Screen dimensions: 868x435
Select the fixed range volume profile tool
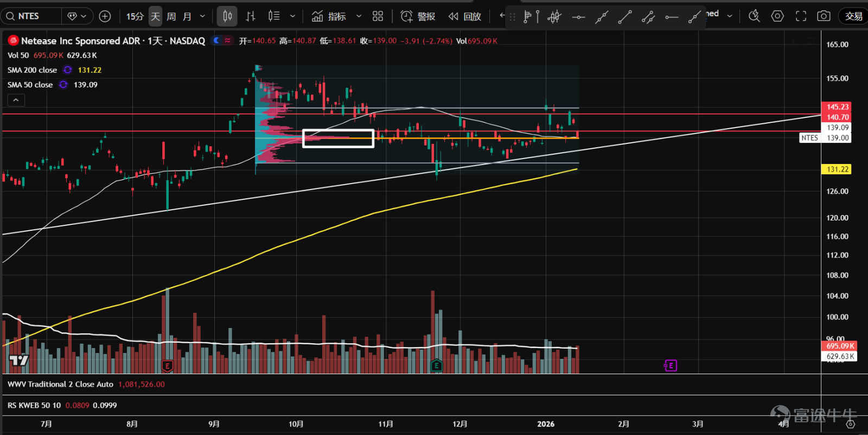pyautogui.click(x=531, y=17)
